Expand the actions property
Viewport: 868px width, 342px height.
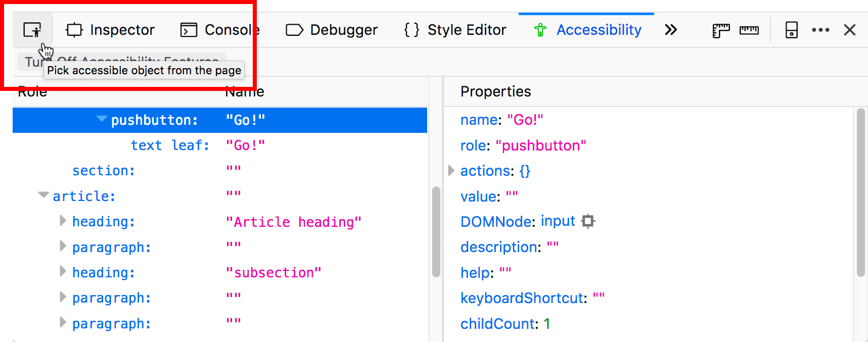451,171
